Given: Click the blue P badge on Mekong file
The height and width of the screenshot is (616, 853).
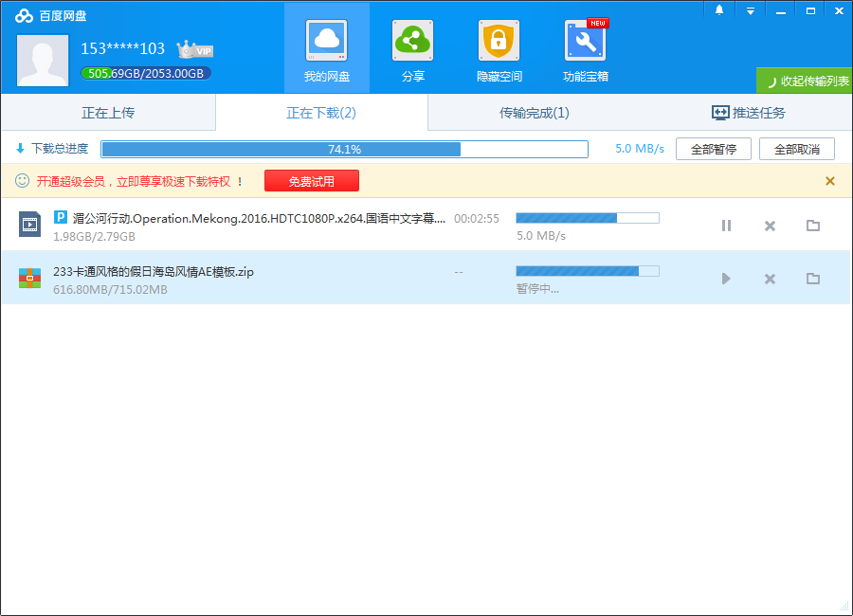Looking at the screenshot, I should 61,218.
